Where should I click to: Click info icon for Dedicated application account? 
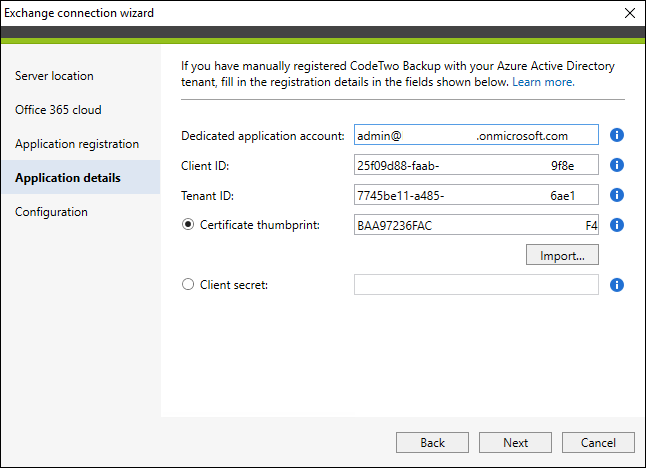point(616,135)
